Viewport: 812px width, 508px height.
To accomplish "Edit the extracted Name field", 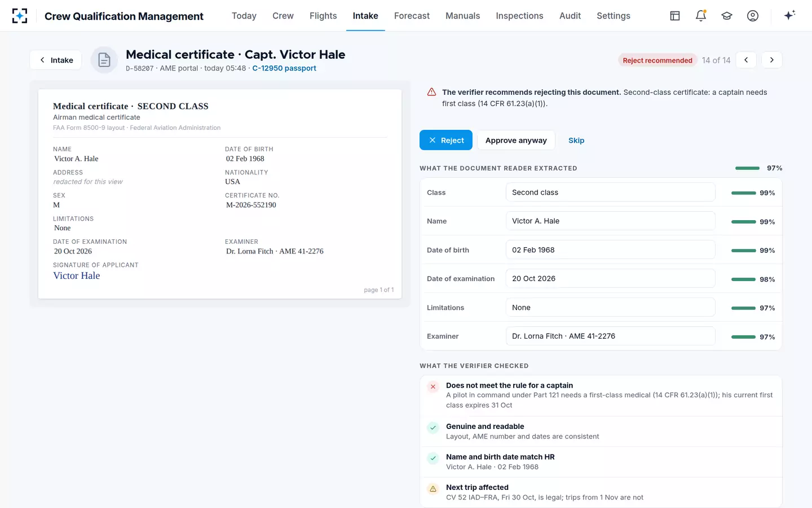I will point(610,221).
